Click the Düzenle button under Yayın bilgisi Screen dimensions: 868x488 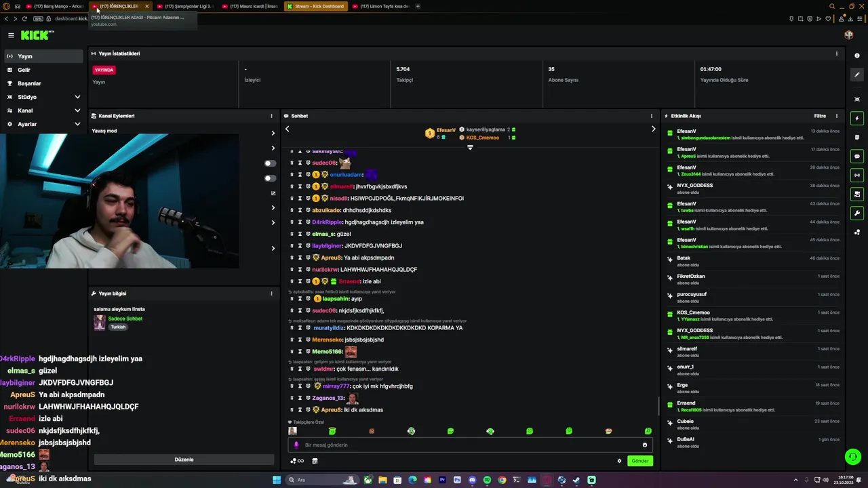(x=184, y=460)
